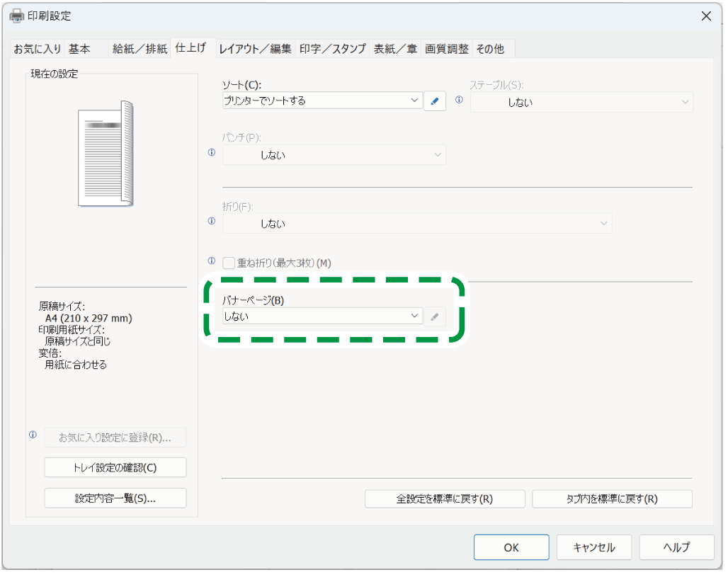Click the 設定内容一覧 button
728x577 pixels.
click(115, 498)
